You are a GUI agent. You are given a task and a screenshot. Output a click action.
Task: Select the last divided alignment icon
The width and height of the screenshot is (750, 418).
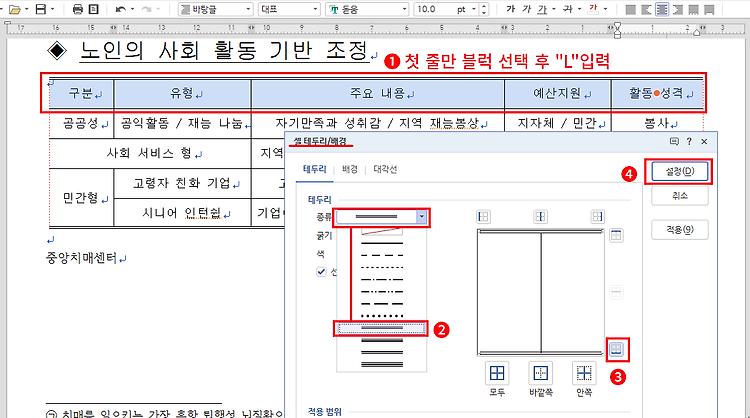tap(709, 10)
